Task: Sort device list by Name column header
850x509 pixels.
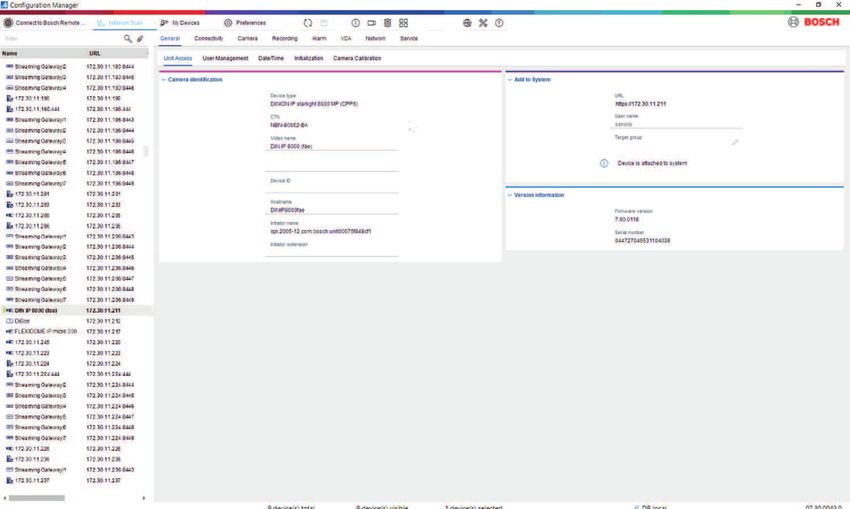Action: [x=42, y=53]
